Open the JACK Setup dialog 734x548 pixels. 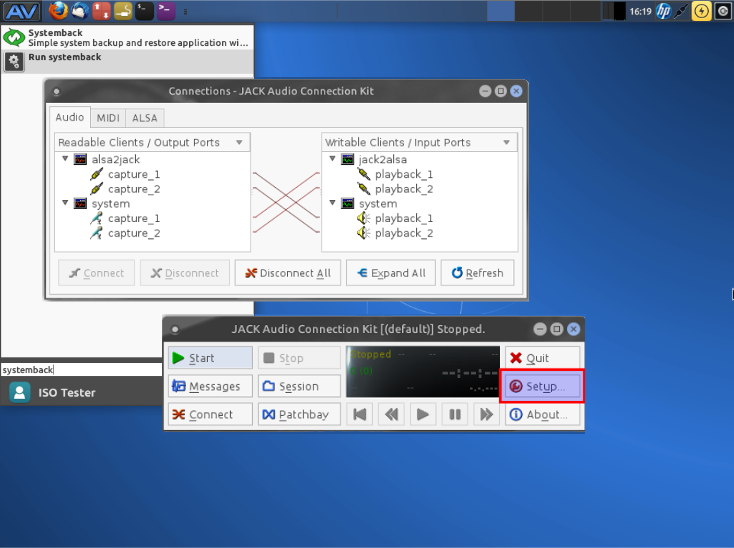tap(541, 386)
